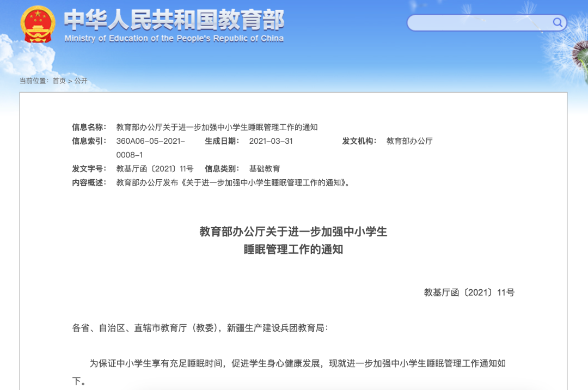The width and height of the screenshot is (588, 390).
Task: Click the bold centered notice heading
Action: pos(293,240)
